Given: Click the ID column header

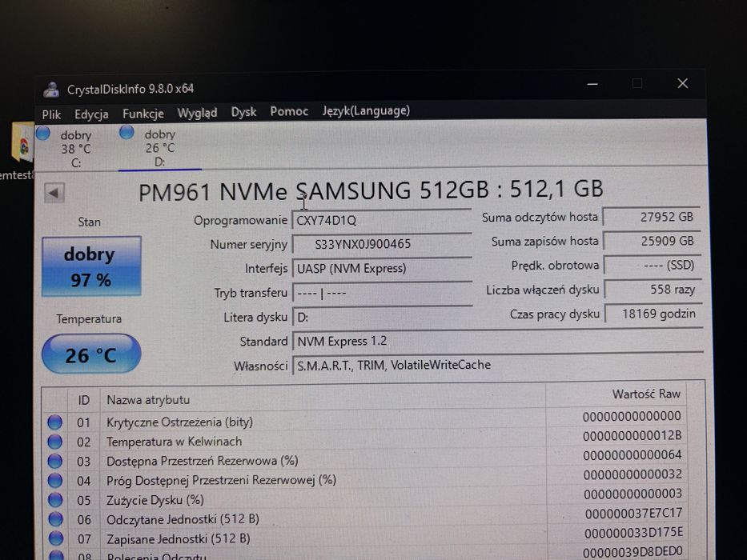Looking at the screenshot, I should click(x=83, y=400).
